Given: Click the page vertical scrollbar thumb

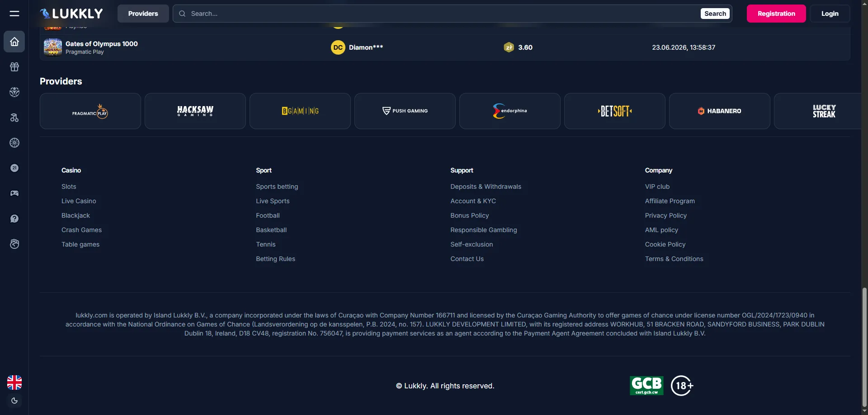Looking at the screenshot, I should pyautogui.click(x=865, y=347).
